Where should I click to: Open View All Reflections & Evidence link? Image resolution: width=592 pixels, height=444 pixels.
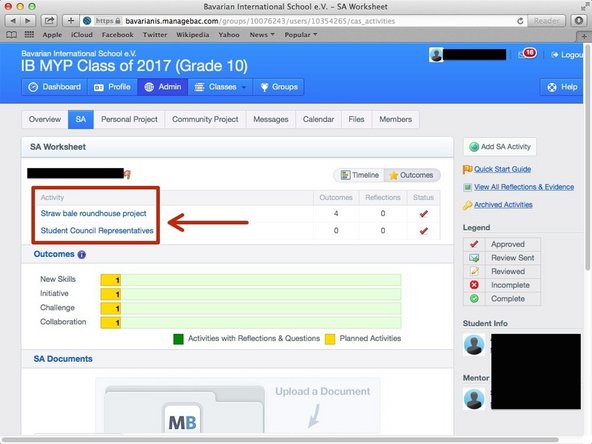click(x=524, y=187)
